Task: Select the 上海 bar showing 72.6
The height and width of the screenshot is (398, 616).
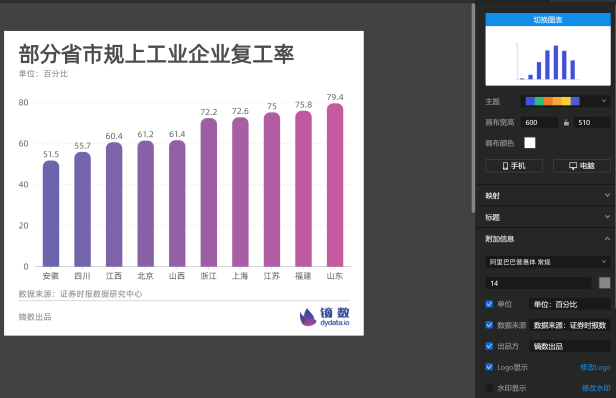Action: pos(240,192)
